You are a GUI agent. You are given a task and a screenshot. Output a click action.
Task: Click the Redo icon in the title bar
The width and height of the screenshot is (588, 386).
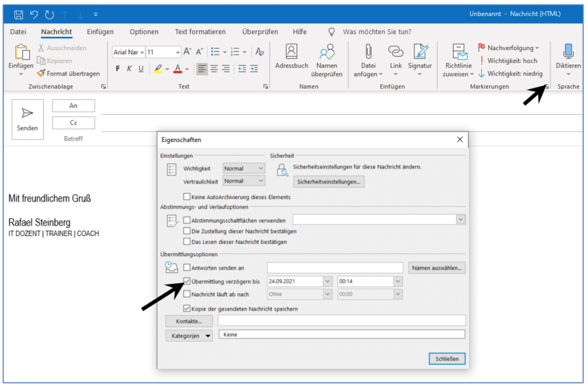tap(49, 14)
